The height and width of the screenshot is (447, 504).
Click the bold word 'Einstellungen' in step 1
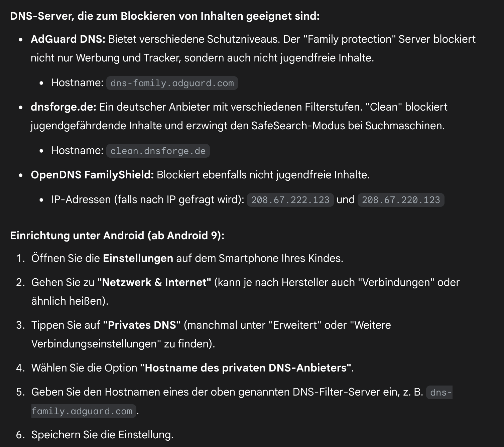[x=138, y=258]
